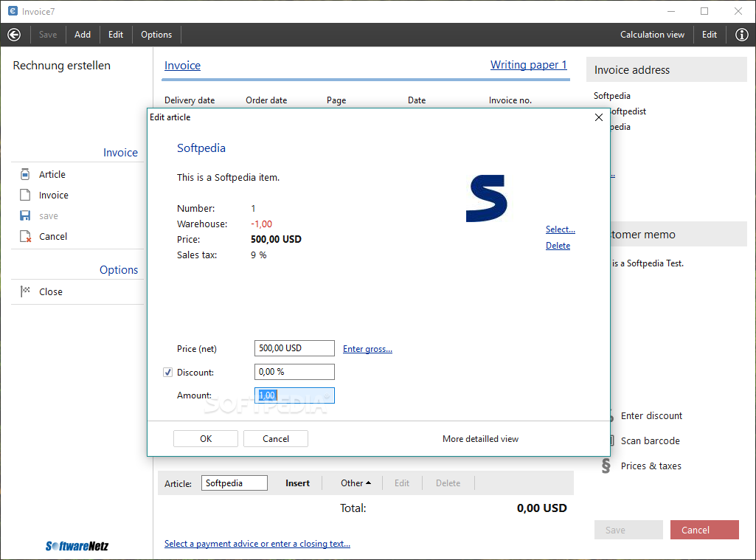Click the Sales tax value 9 %

tap(258, 255)
